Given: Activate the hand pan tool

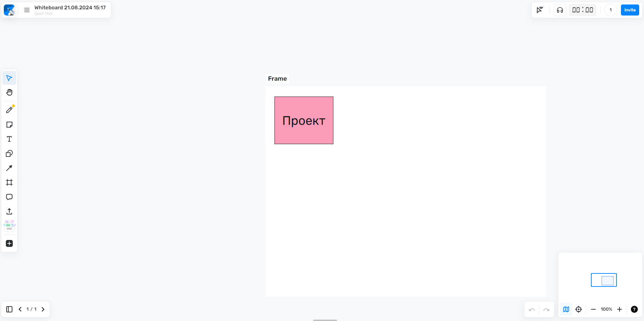Looking at the screenshot, I should pyautogui.click(x=9, y=92).
